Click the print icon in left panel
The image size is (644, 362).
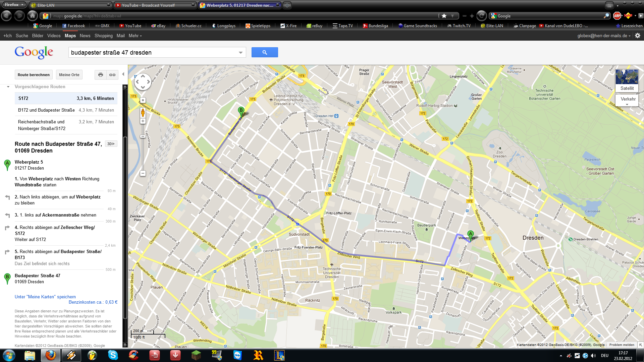[x=101, y=75]
